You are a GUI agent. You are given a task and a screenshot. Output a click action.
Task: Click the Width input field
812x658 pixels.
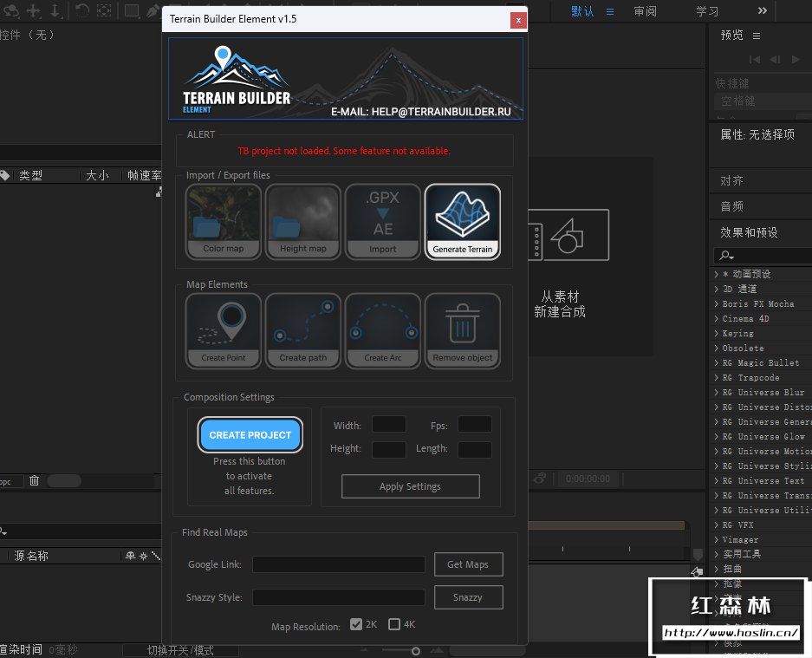click(389, 424)
